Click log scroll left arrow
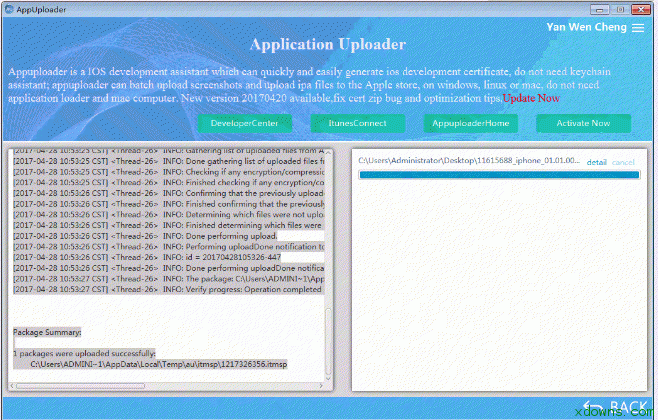 pos(12,386)
